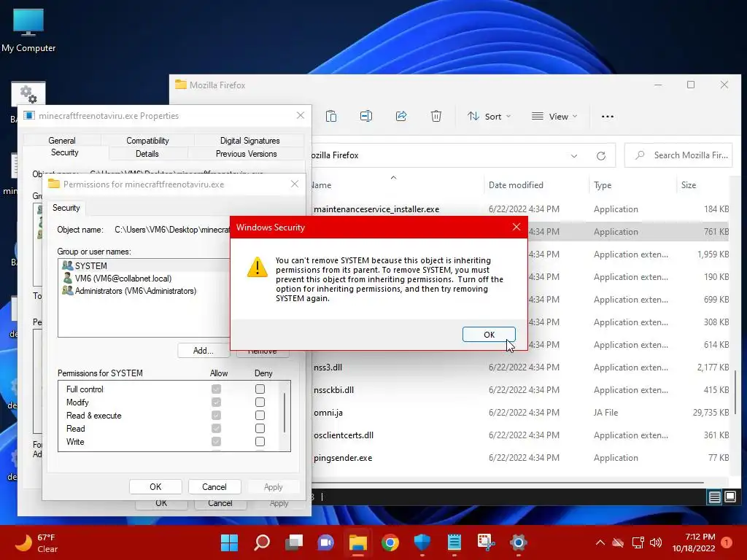Click the Share icon in Explorer toolbar

point(401,116)
